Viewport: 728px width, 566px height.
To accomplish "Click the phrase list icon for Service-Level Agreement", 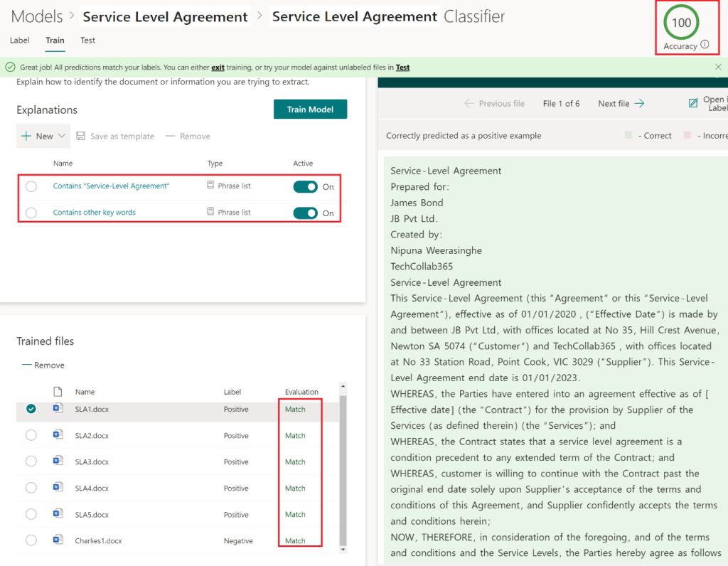I will [210, 186].
